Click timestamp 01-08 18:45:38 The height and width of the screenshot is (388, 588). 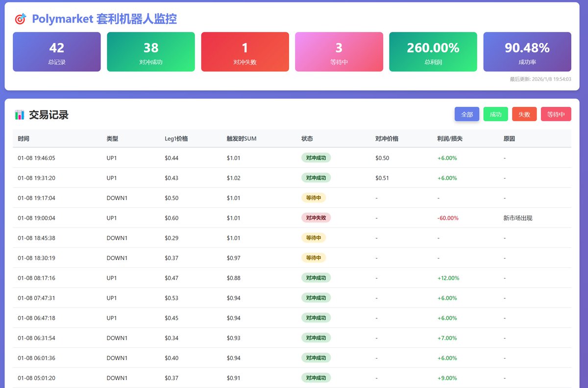[x=37, y=238]
